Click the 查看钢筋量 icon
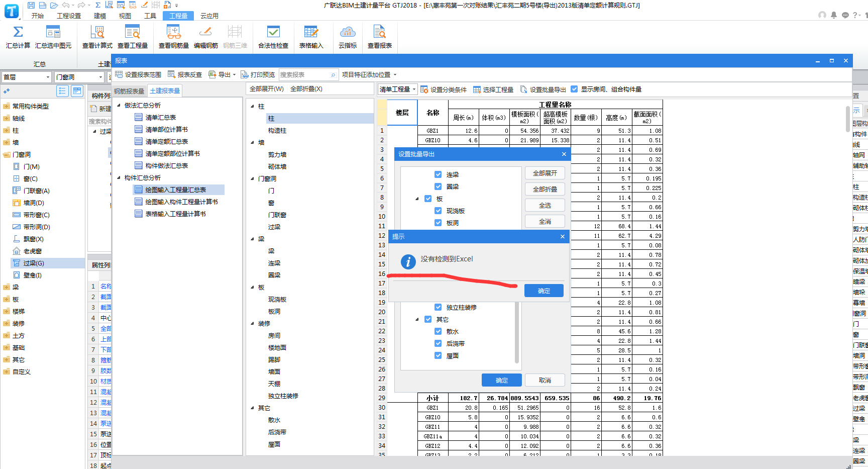The width and height of the screenshot is (868, 469). [174, 32]
